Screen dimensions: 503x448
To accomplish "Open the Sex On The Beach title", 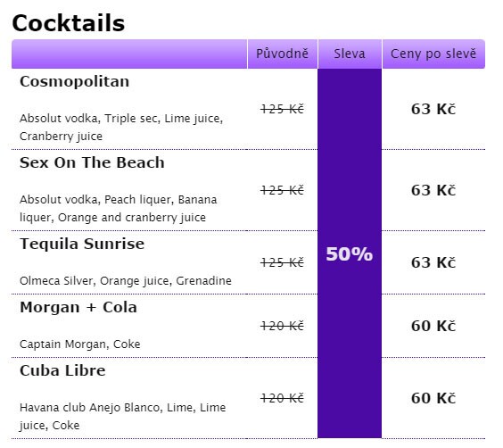I will [x=92, y=162].
